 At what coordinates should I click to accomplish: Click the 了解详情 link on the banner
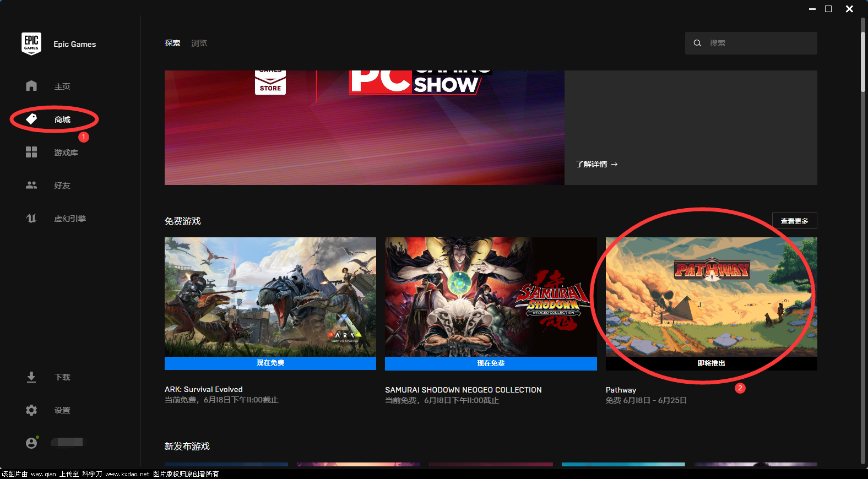[596, 164]
